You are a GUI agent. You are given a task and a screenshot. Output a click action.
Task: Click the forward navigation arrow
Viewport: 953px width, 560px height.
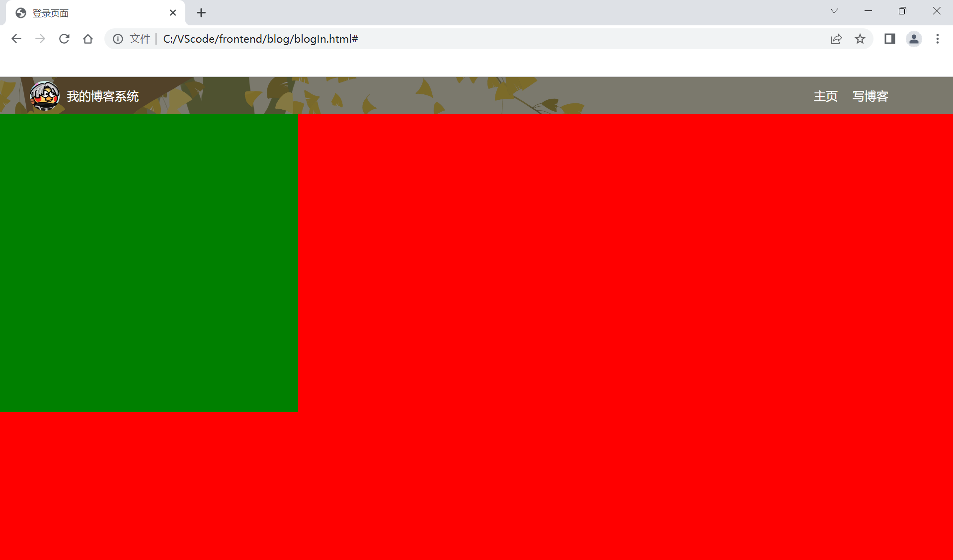click(x=40, y=39)
